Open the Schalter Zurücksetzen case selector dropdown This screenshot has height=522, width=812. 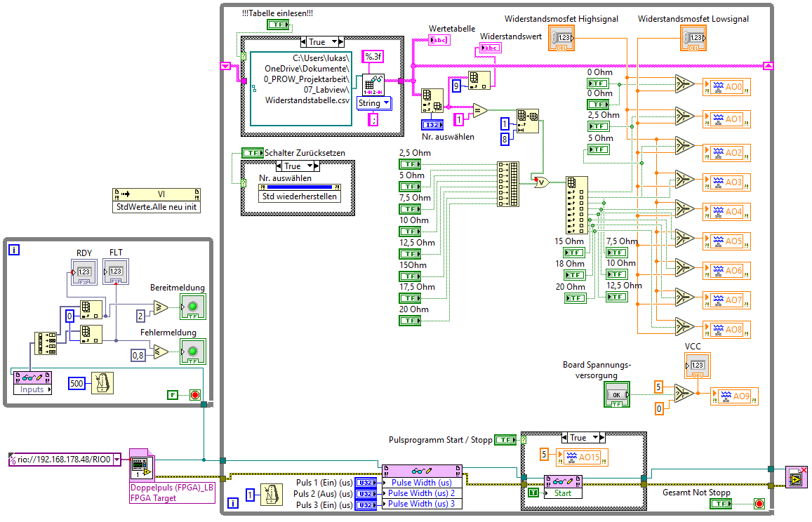(x=310, y=166)
